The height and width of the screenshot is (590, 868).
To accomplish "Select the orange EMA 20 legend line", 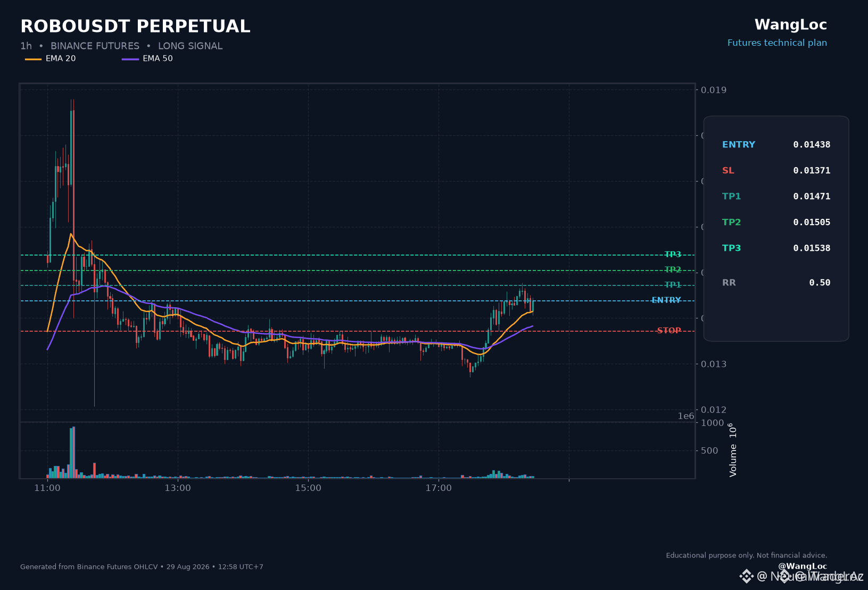I will [33, 59].
